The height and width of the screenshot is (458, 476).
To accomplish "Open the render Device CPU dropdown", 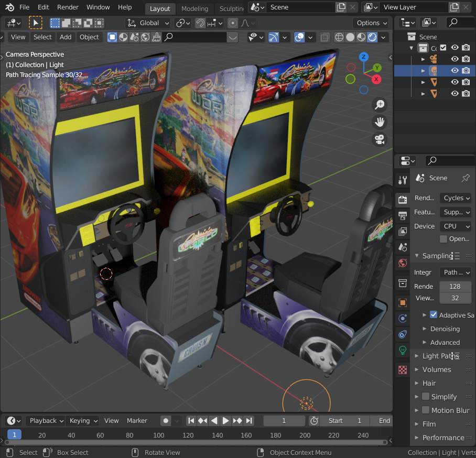I will click(455, 226).
